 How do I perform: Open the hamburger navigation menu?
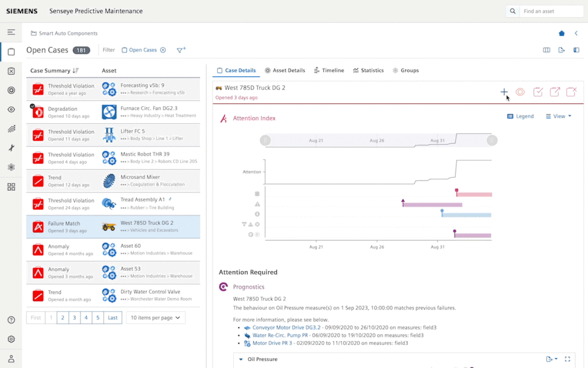[x=11, y=32]
